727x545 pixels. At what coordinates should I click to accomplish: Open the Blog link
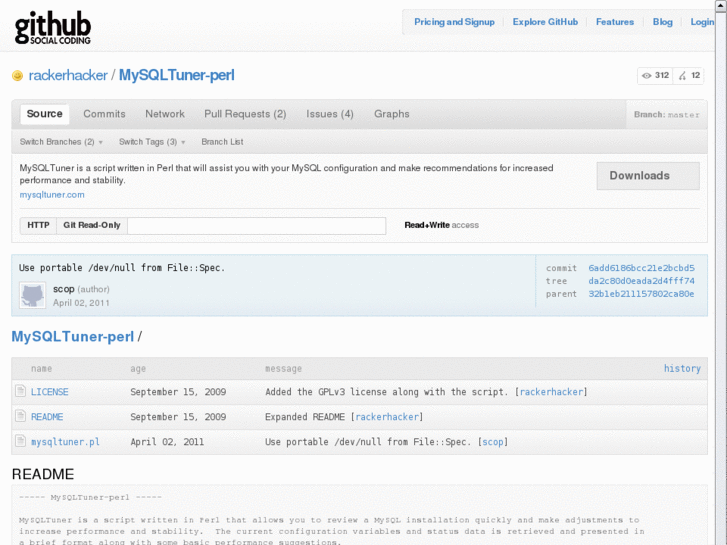tap(663, 22)
